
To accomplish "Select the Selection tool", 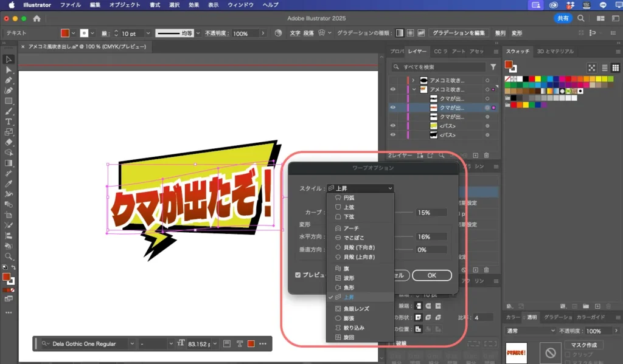I will [9, 59].
